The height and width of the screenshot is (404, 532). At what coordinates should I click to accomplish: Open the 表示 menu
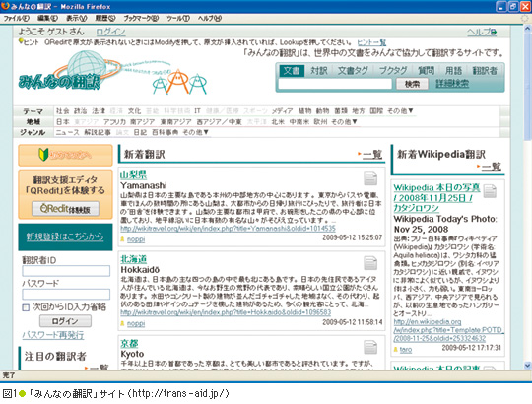pos(76,19)
